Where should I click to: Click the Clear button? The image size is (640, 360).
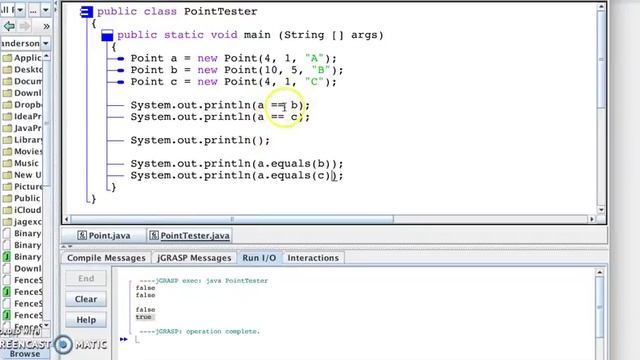86,299
